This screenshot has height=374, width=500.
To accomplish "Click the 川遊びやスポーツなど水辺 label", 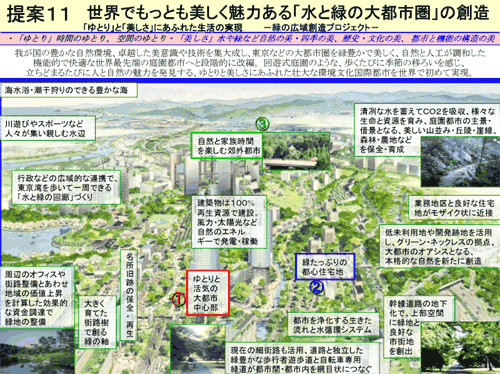I will [x=48, y=128].
